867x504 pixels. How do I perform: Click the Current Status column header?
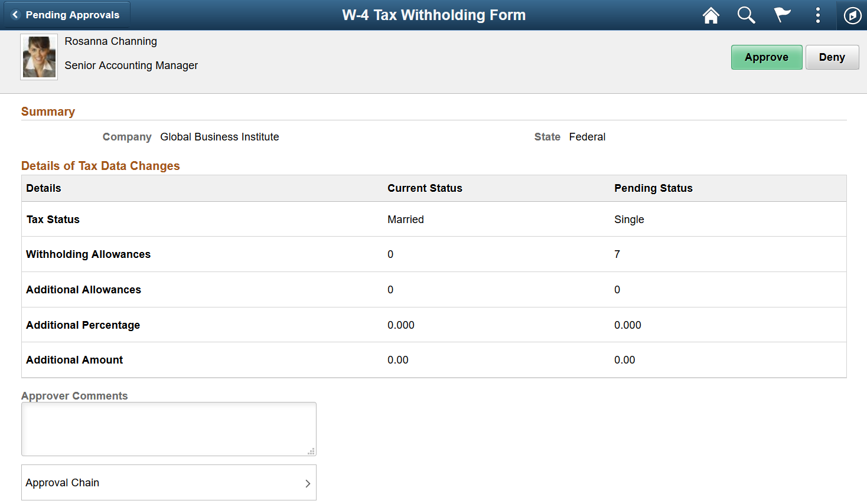tap(425, 188)
